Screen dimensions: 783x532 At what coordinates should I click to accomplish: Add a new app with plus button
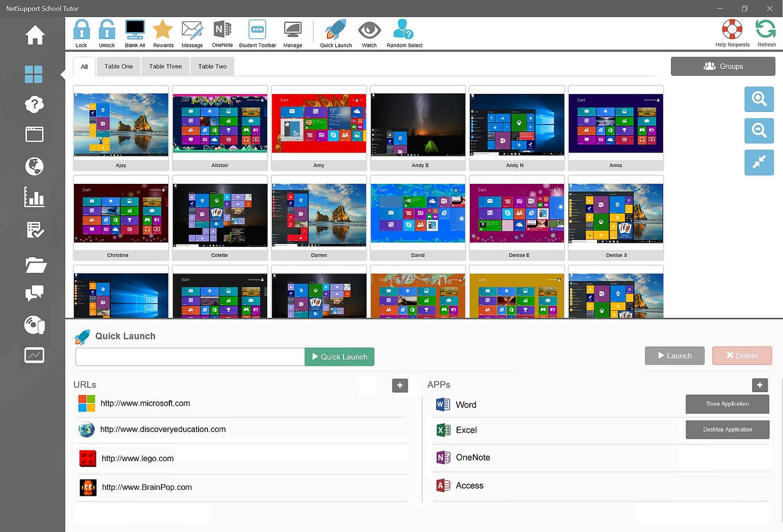[760, 385]
